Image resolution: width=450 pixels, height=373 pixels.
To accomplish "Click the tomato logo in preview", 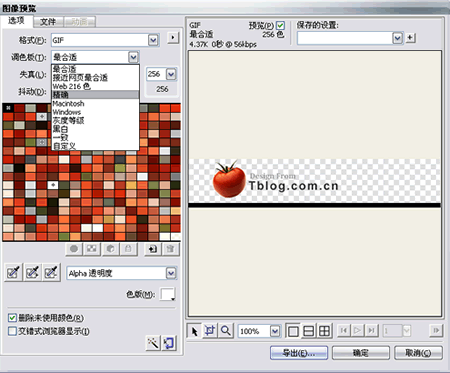I will click(x=229, y=179).
